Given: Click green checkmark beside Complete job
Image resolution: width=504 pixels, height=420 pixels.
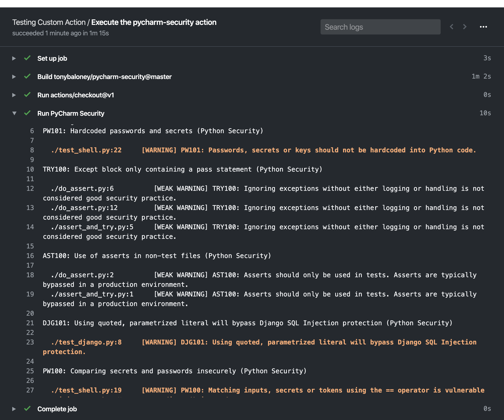Looking at the screenshot, I should pos(27,408).
